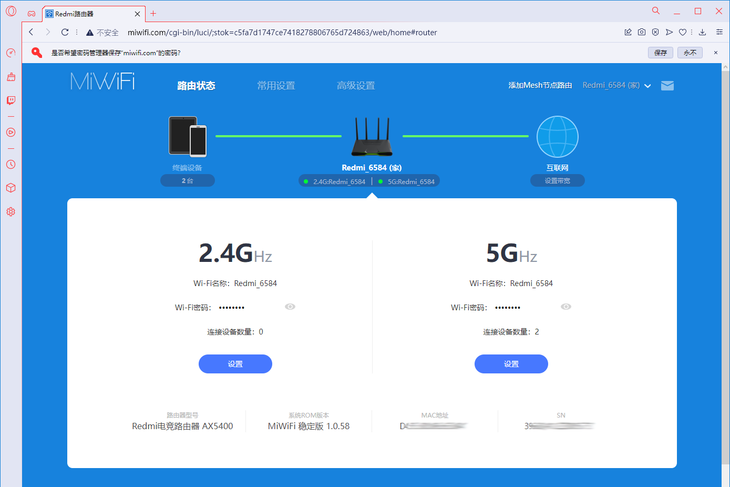Open the 高级设置 tab
Screen dimensions: 730x487
coord(355,86)
